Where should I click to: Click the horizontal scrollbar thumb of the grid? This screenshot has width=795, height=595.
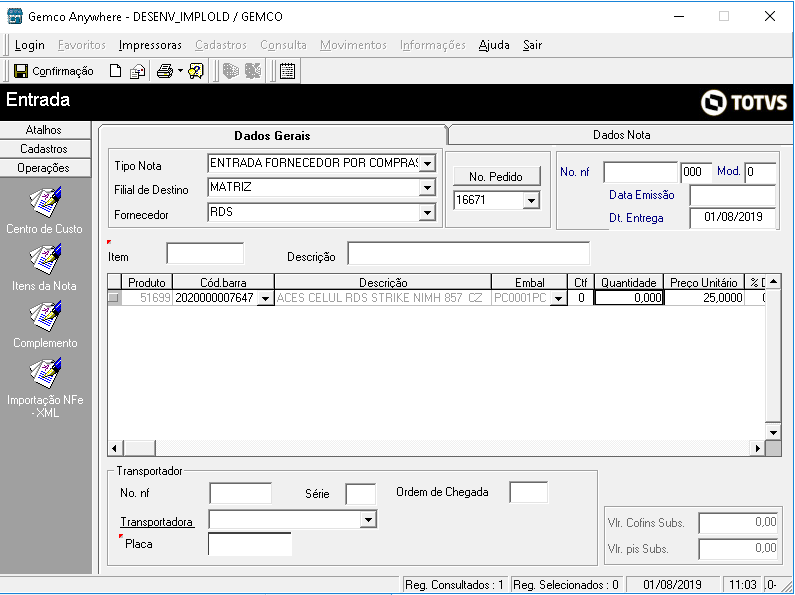click(x=139, y=448)
